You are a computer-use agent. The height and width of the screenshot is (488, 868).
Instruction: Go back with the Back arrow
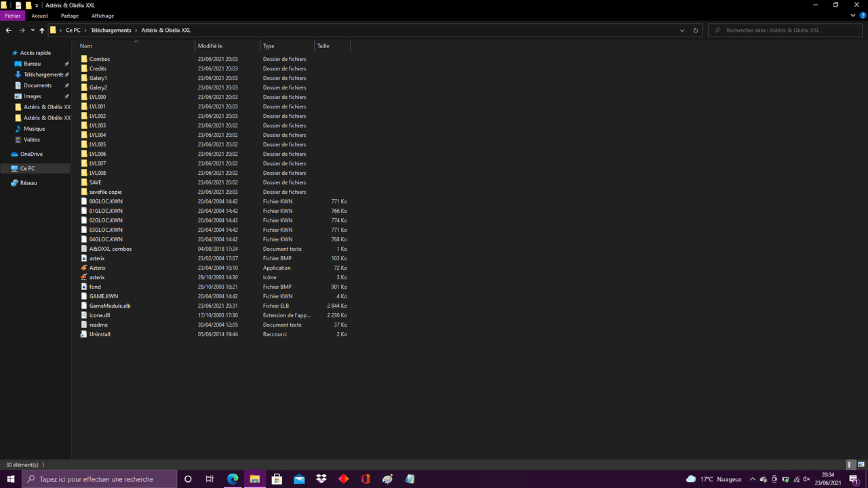(8, 30)
